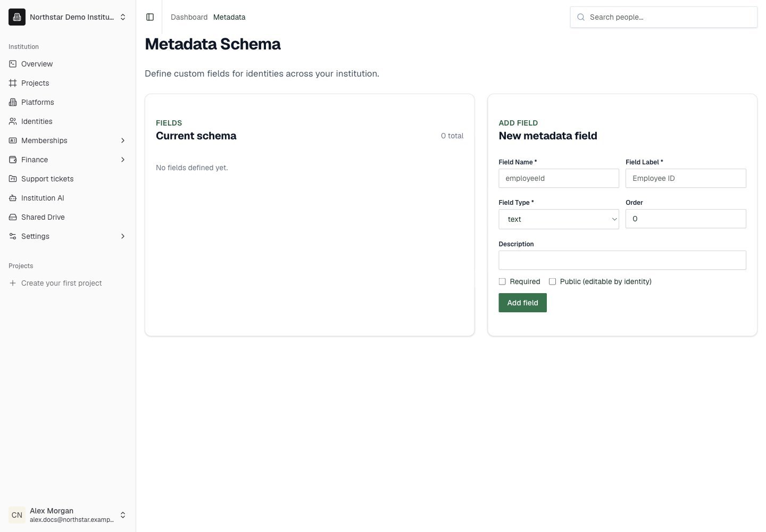
Task: Open the Alex Morgan account menu chevrons
Action: coord(123,515)
